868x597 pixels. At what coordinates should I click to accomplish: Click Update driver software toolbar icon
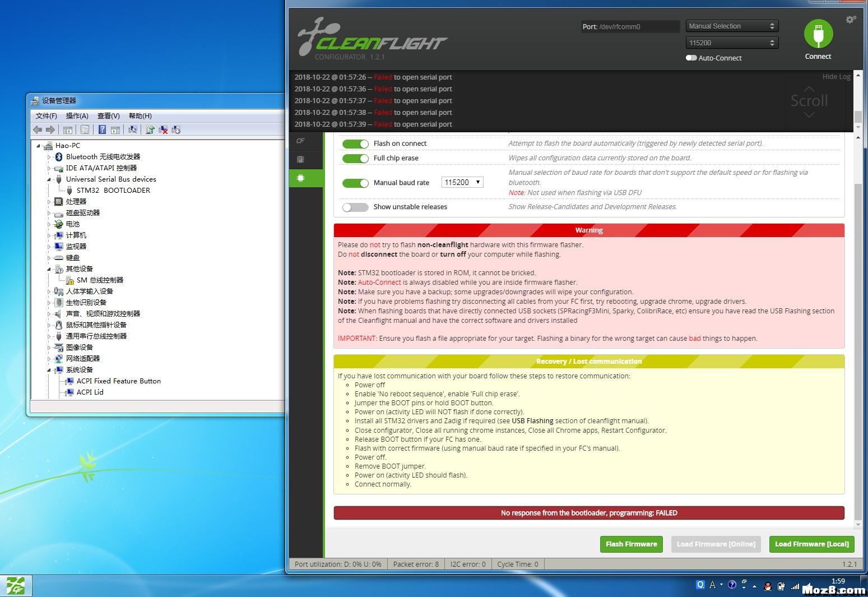(150, 129)
